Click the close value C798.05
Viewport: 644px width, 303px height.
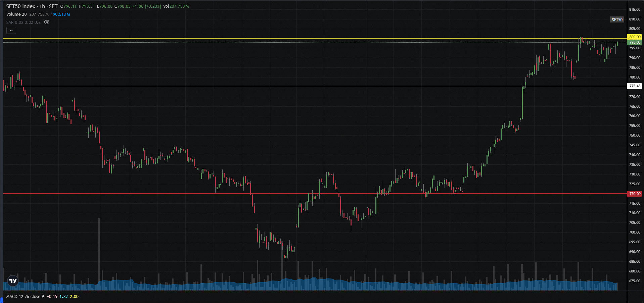123,6
